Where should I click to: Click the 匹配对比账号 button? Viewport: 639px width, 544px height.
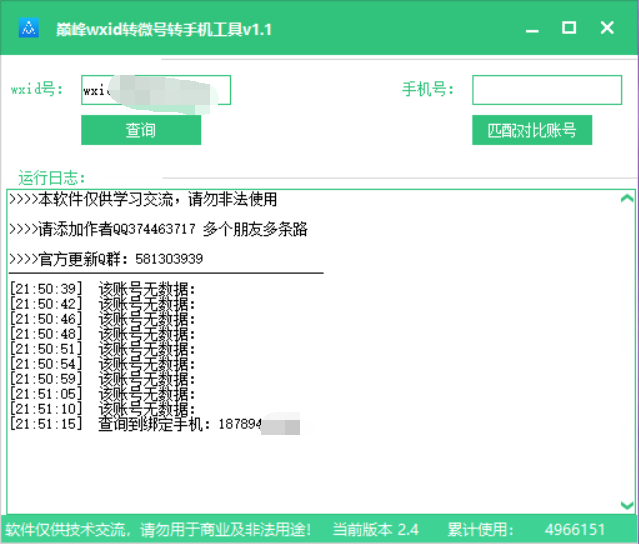click(531, 130)
